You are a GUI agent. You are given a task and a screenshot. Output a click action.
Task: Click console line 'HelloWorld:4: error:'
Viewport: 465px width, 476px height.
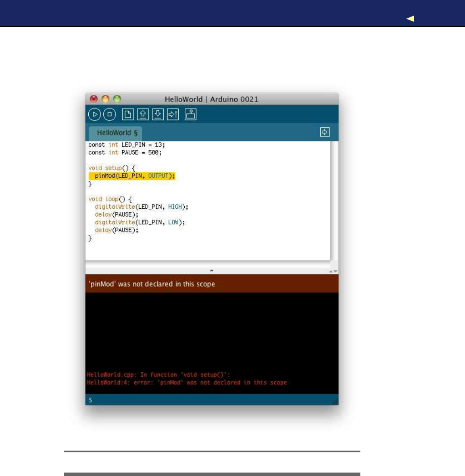[x=187, y=383]
